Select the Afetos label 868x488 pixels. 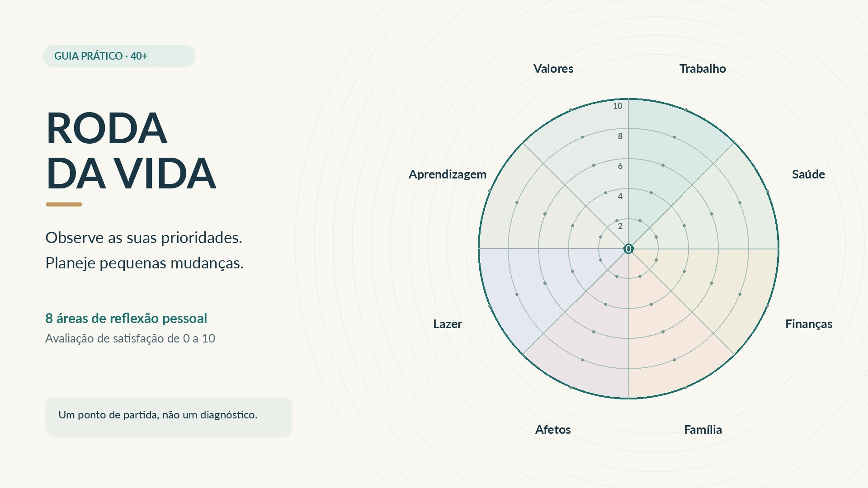pyautogui.click(x=553, y=430)
